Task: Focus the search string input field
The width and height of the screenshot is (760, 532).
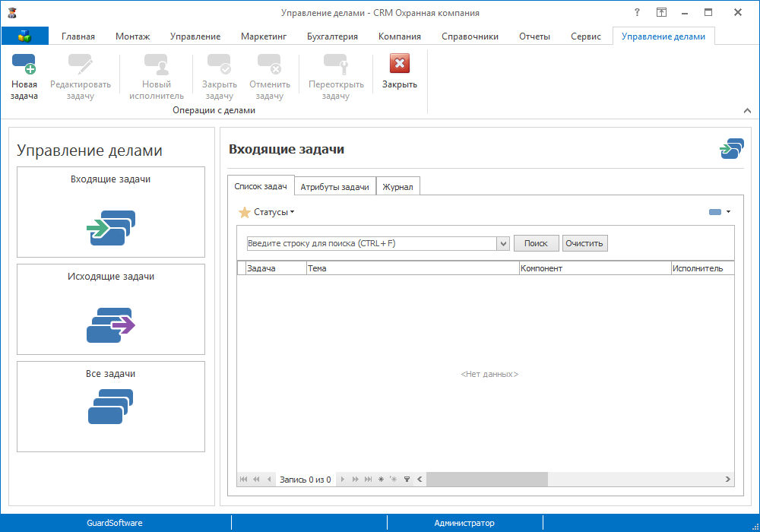Action: tap(372, 243)
